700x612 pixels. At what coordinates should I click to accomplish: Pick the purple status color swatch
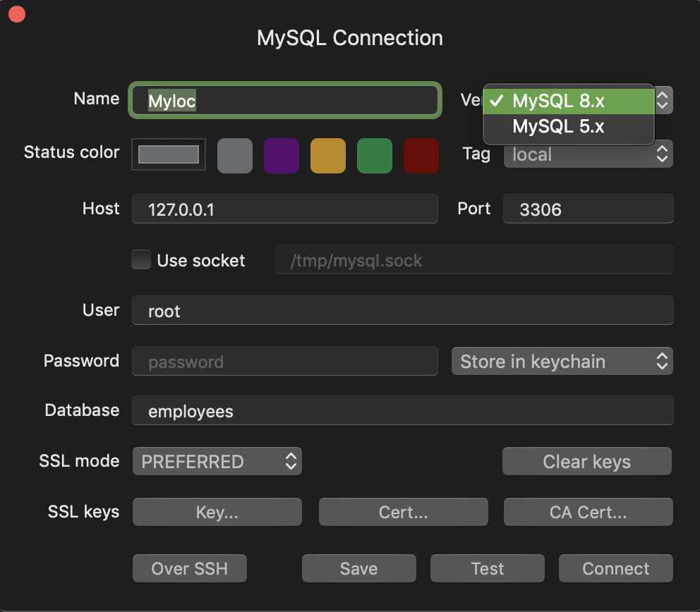(x=282, y=155)
